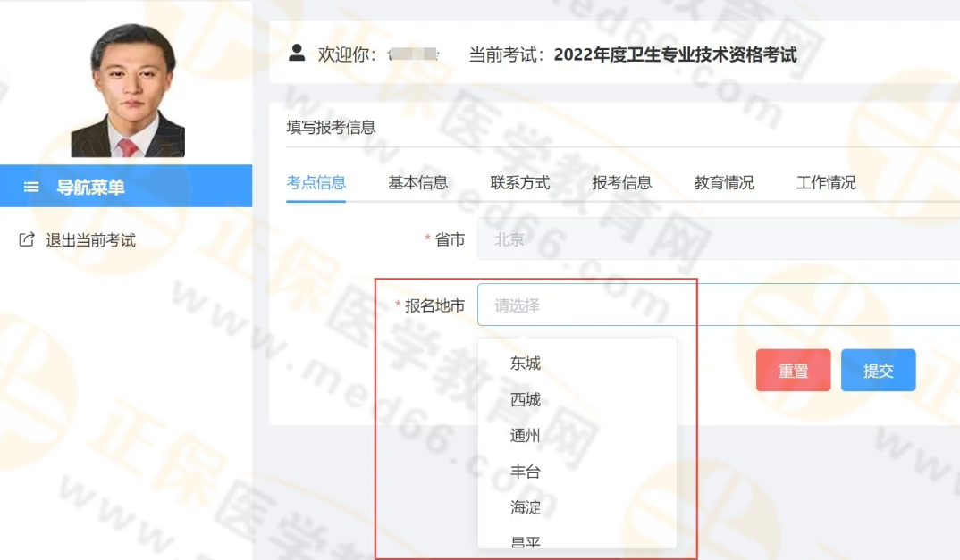
Task: Switch to the 工作情况 tab
Action: [x=826, y=182]
